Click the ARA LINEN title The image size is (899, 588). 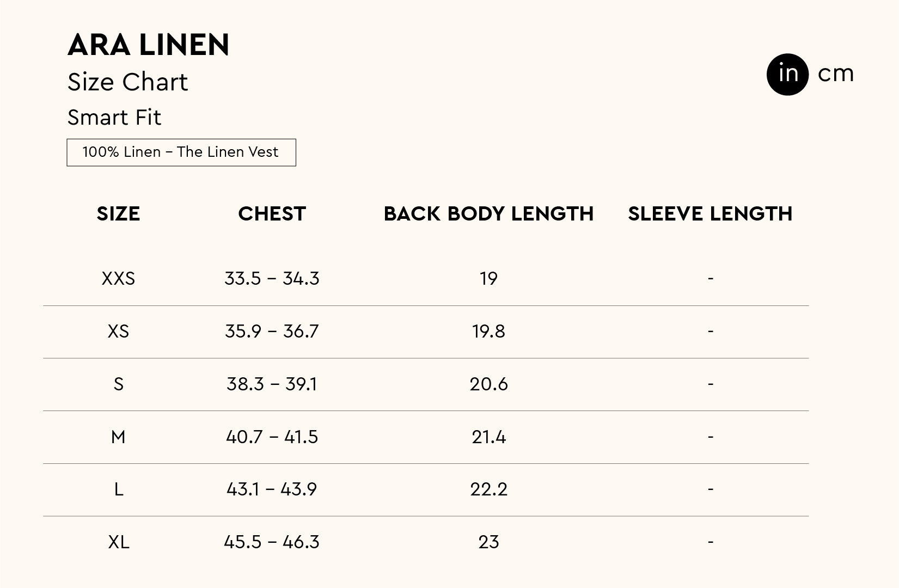pyautogui.click(x=149, y=45)
